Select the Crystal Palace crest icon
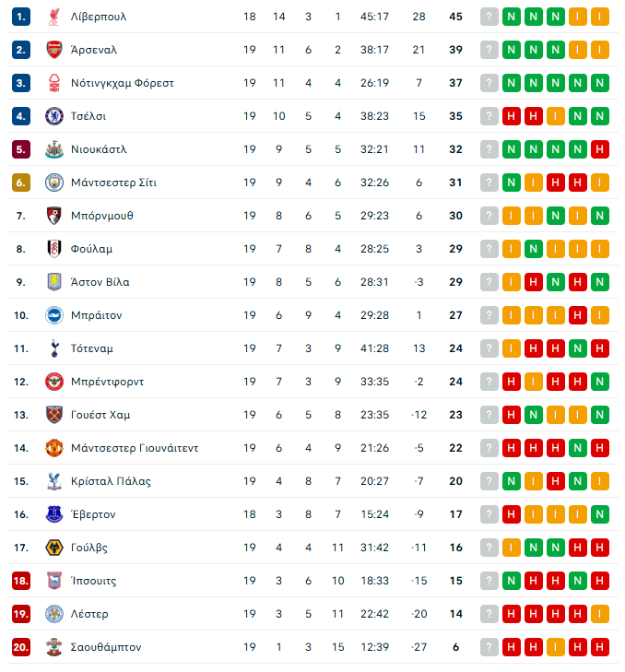 (53, 481)
